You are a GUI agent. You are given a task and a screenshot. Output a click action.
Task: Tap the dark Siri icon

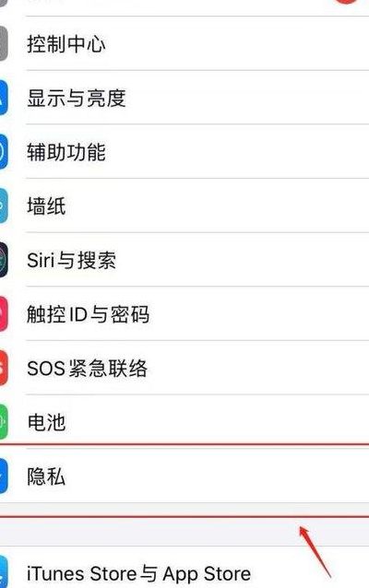point(4,260)
